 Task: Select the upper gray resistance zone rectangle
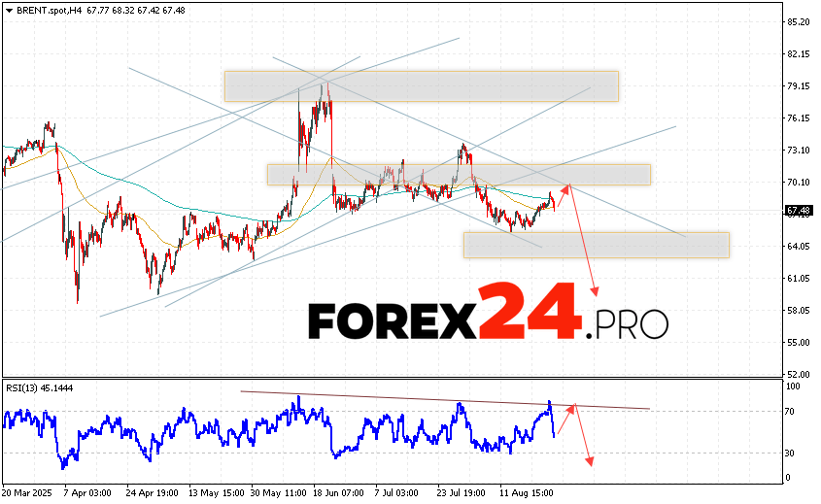(x=421, y=85)
